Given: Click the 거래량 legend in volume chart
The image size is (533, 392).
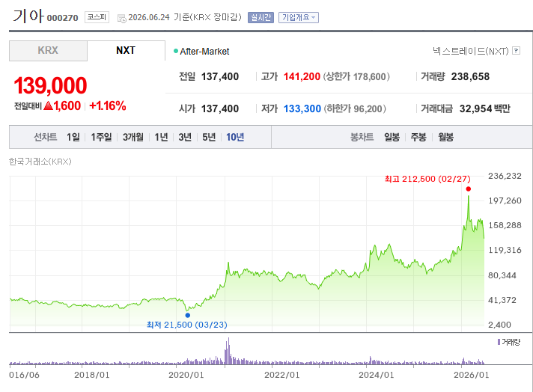Looking at the screenshot, I should point(509,342).
